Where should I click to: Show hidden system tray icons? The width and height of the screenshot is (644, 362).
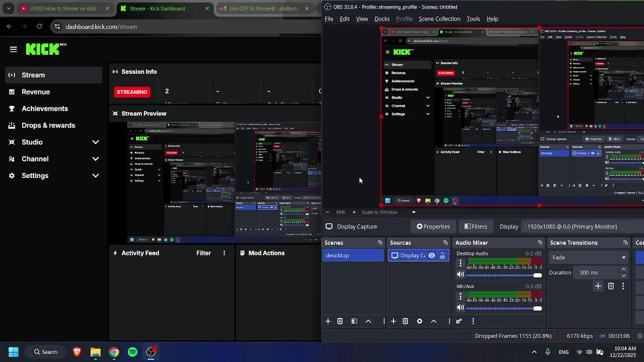coord(534,352)
